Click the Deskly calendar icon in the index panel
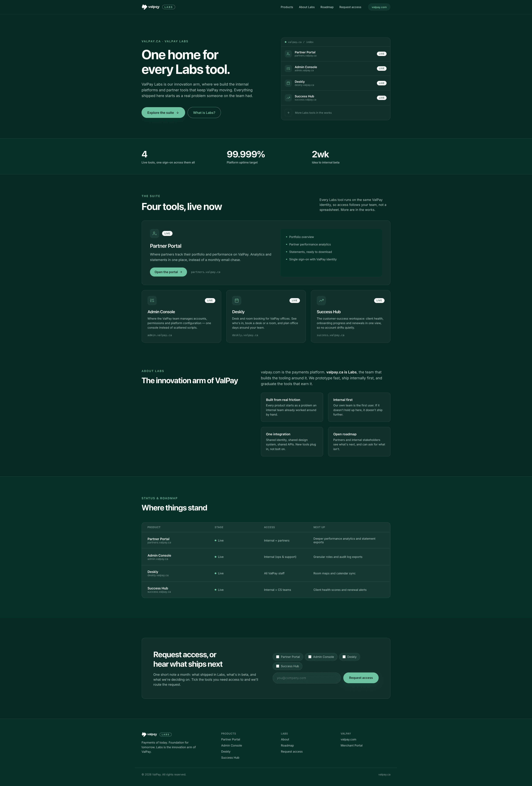Viewport: 532px width, 786px height. pos(288,83)
